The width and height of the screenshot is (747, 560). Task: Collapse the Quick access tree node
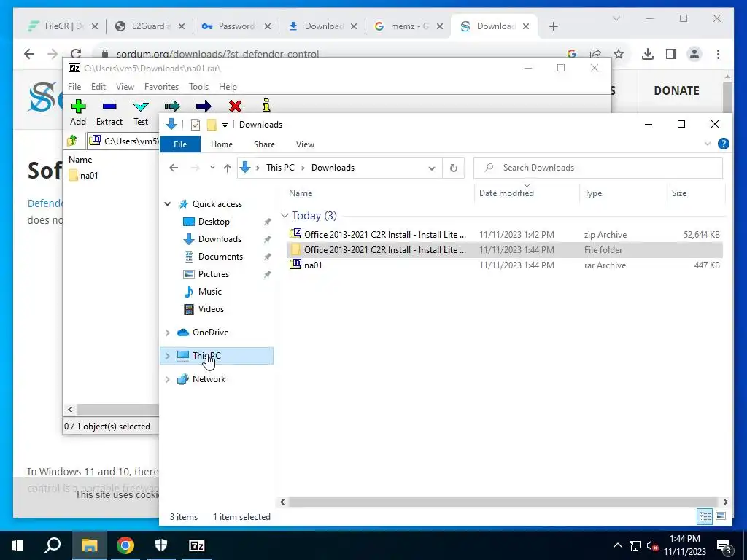[x=167, y=204]
